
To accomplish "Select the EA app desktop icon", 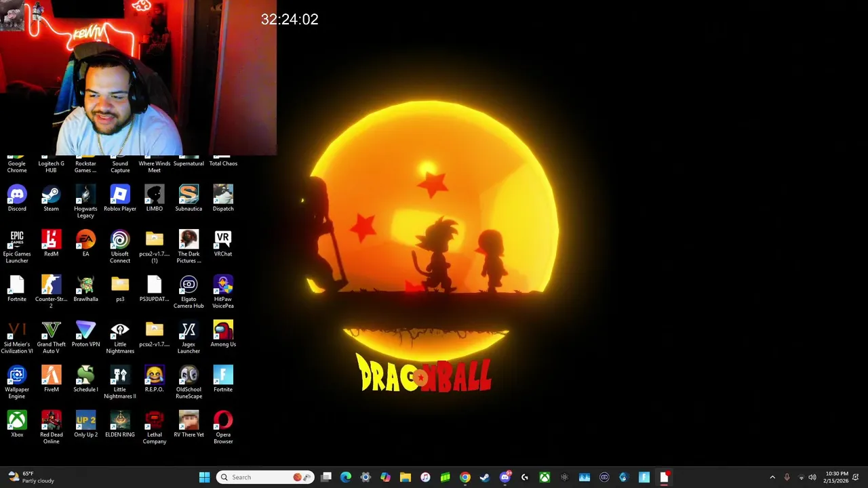I will pos(85,244).
